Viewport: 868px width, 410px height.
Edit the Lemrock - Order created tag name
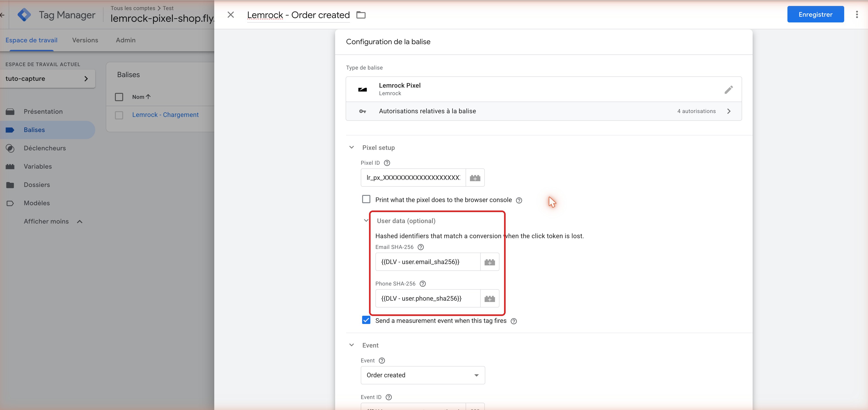point(298,15)
